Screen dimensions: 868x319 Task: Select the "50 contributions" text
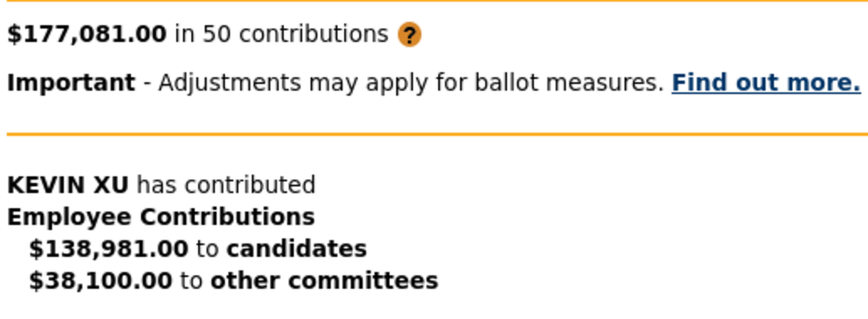point(295,34)
